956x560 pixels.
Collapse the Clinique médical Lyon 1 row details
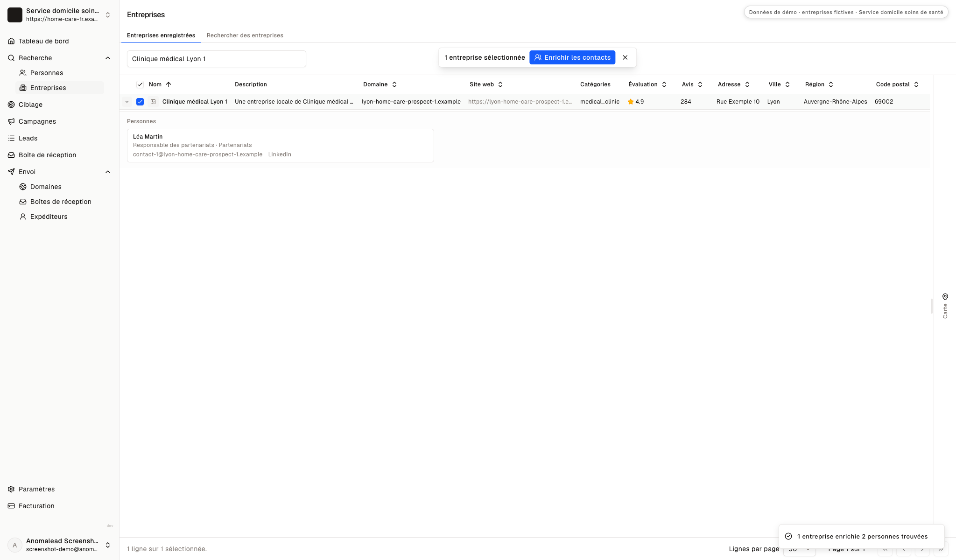point(127,102)
